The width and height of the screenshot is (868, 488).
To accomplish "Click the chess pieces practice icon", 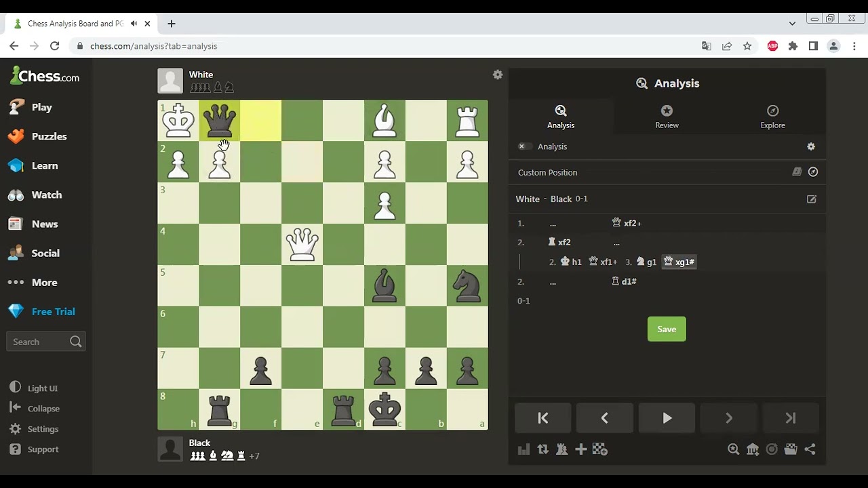I will tap(561, 449).
